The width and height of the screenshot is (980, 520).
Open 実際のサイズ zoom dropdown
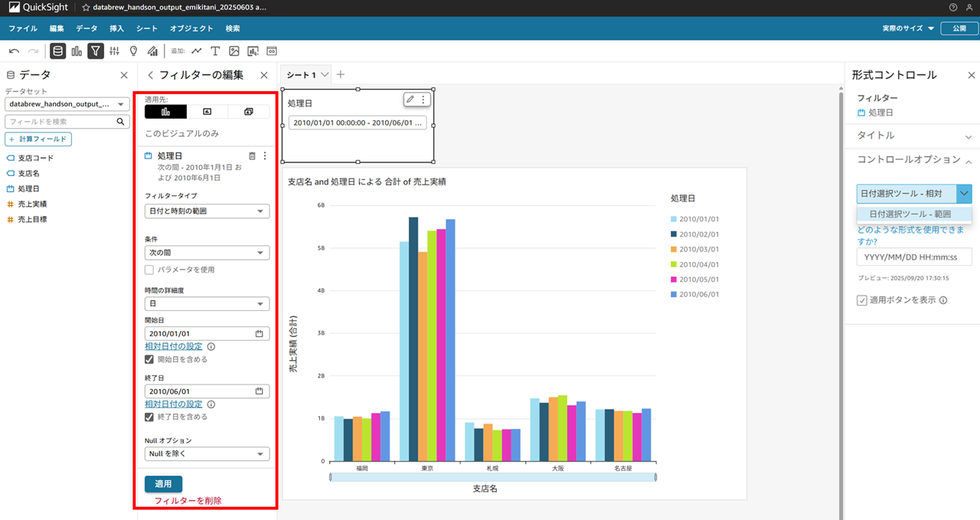(x=908, y=28)
